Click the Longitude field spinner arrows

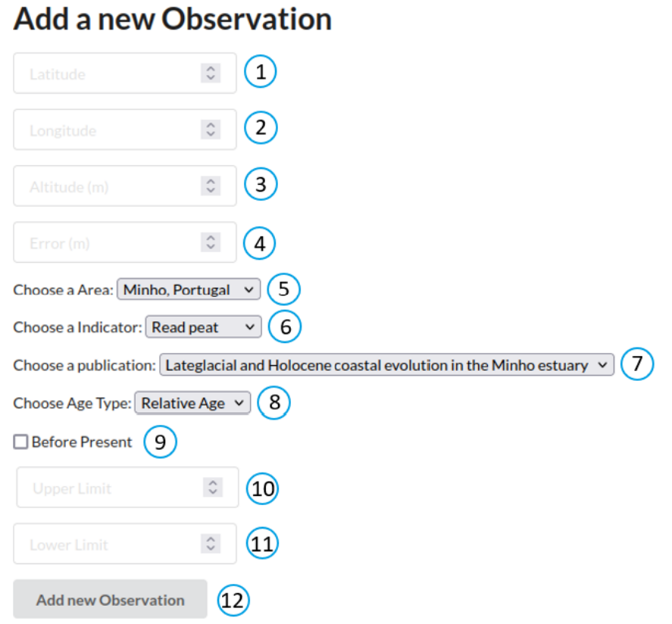tap(211, 129)
